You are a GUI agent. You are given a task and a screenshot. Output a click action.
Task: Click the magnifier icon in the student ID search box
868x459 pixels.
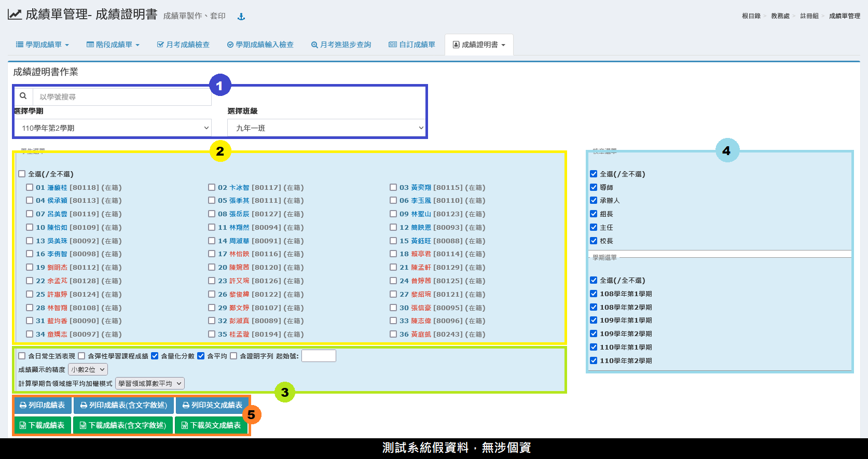coord(23,96)
